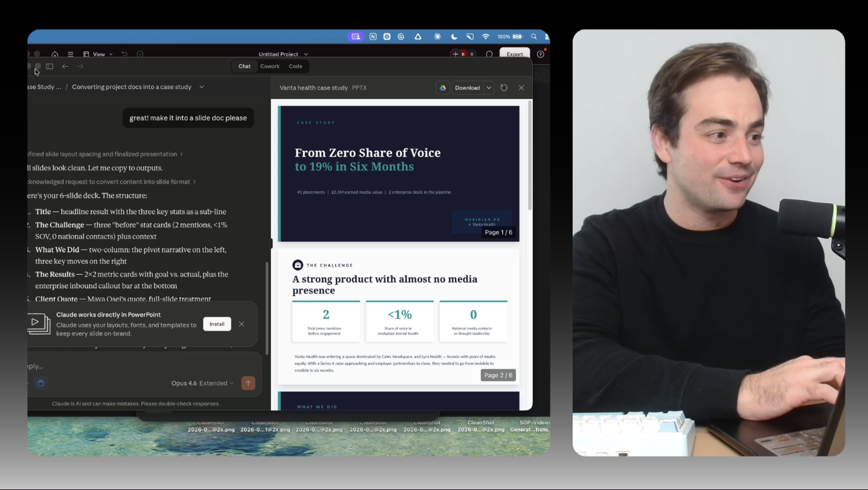Open the Untitled Project dropdown
The height and width of the screenshot is (490, 868).
(283, 54)
